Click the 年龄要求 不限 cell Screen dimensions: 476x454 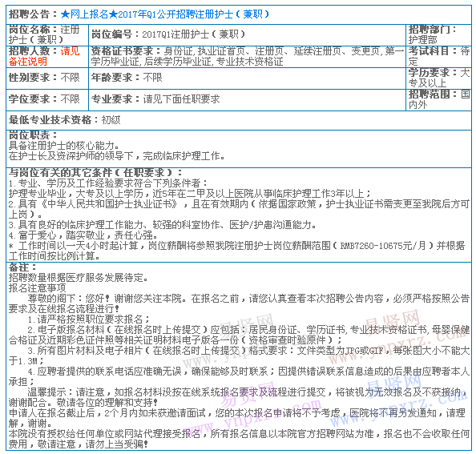[247, 78]
